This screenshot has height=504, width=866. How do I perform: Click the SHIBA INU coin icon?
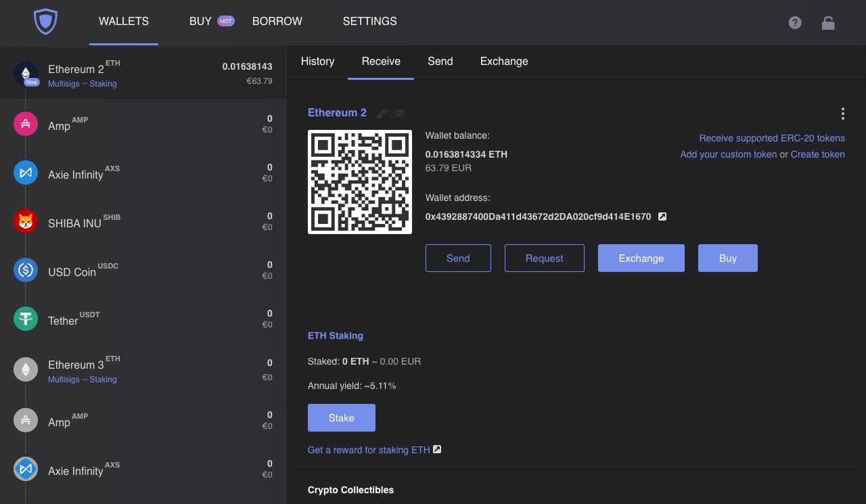tap(26, 221)
